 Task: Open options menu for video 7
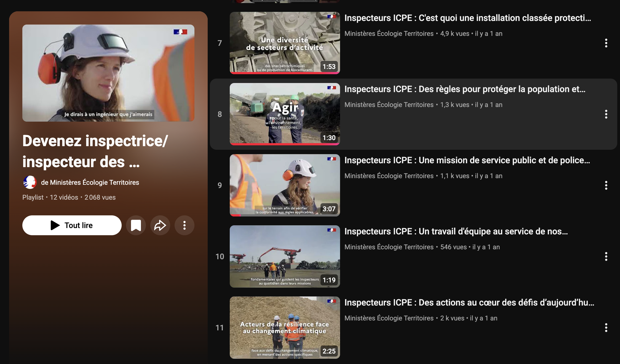606,43
